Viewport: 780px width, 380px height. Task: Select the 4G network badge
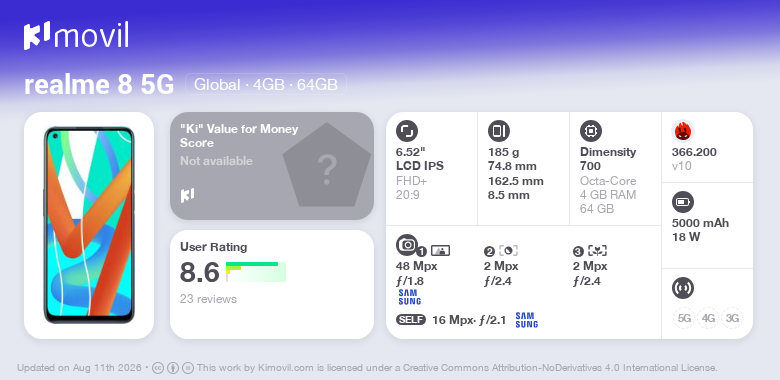708,318
